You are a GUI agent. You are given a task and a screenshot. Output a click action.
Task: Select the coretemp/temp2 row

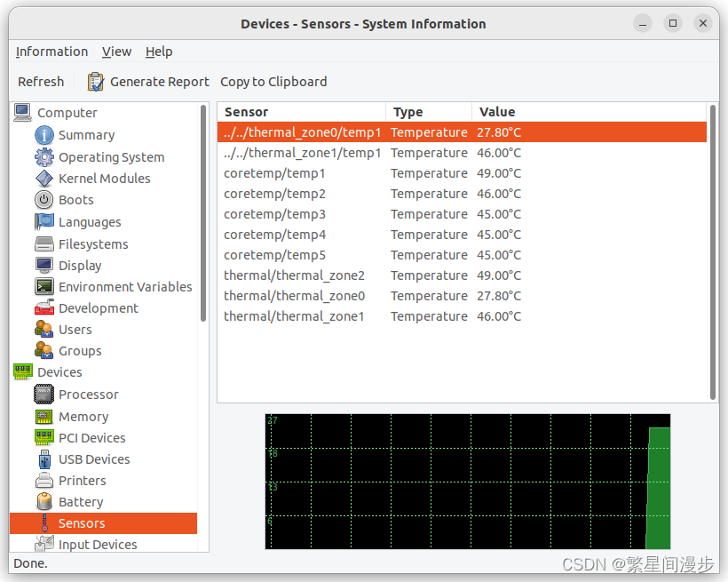click(x=462, y=194)
